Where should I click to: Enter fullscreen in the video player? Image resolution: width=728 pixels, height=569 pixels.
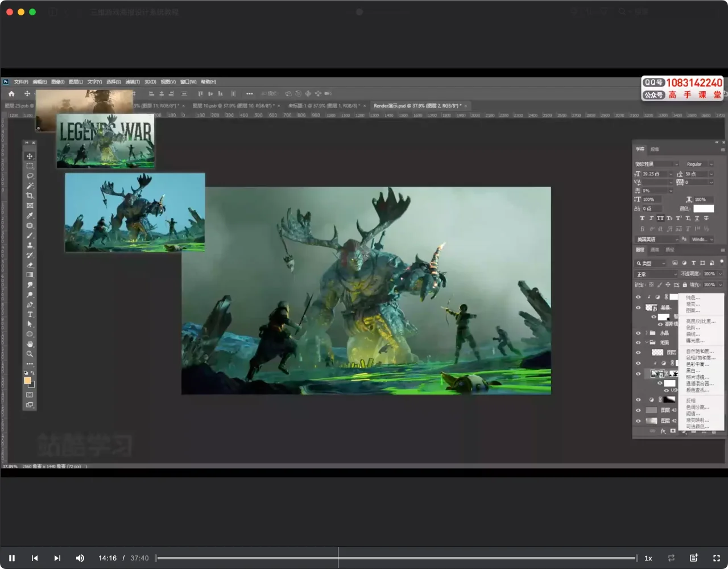tap(717, 558)
